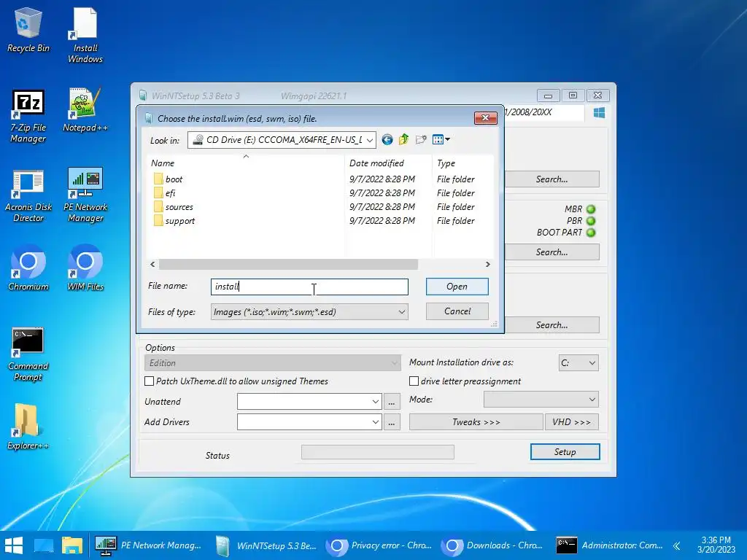Open the disabled Edition dropdown
The height and width of the screenshot is (560, 747).
click(272, 363)
